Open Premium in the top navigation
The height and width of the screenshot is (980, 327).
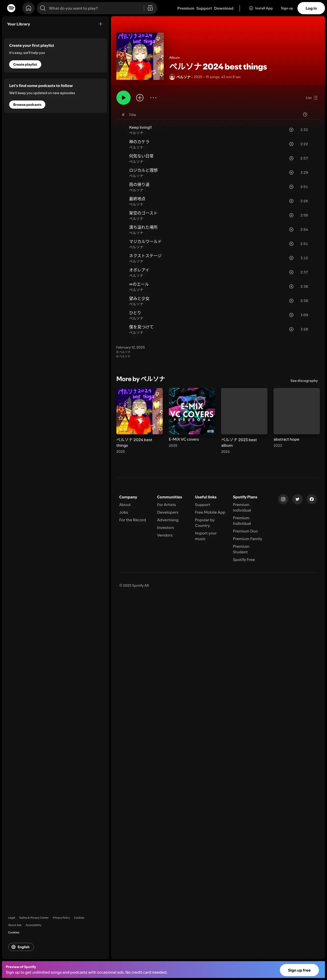(186, 8)
